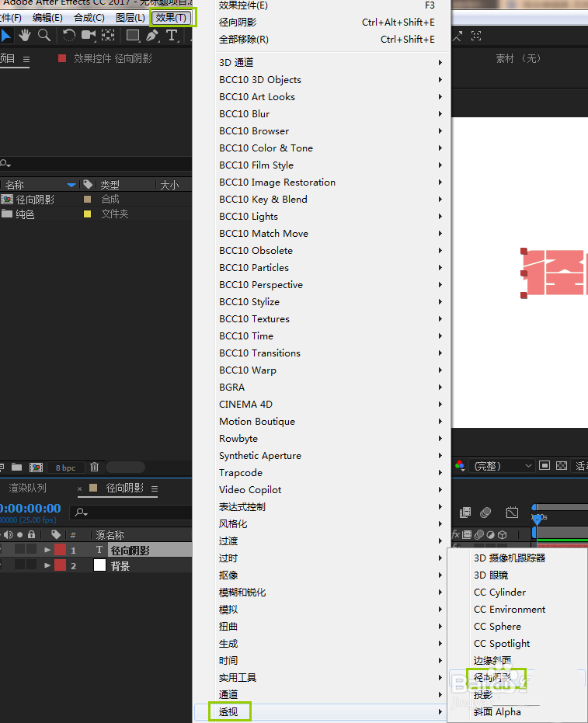588x723 pixels.
Task: Open the 编辑(E) menu
Action: 47,18
